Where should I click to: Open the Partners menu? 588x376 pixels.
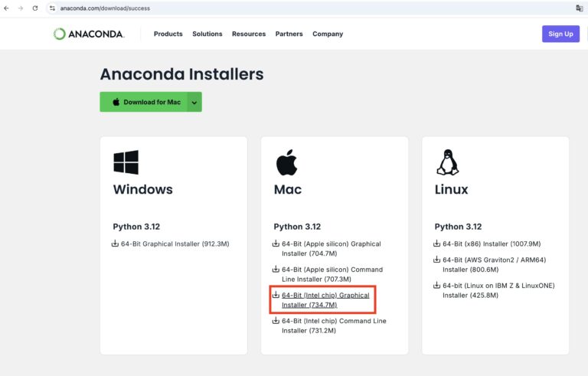[x=289, y=34]
